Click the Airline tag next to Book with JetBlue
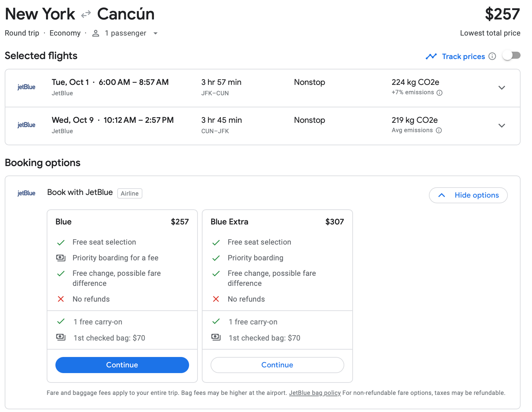The width and height of the screenshot is (532, 412). click(x=130, y=194)
